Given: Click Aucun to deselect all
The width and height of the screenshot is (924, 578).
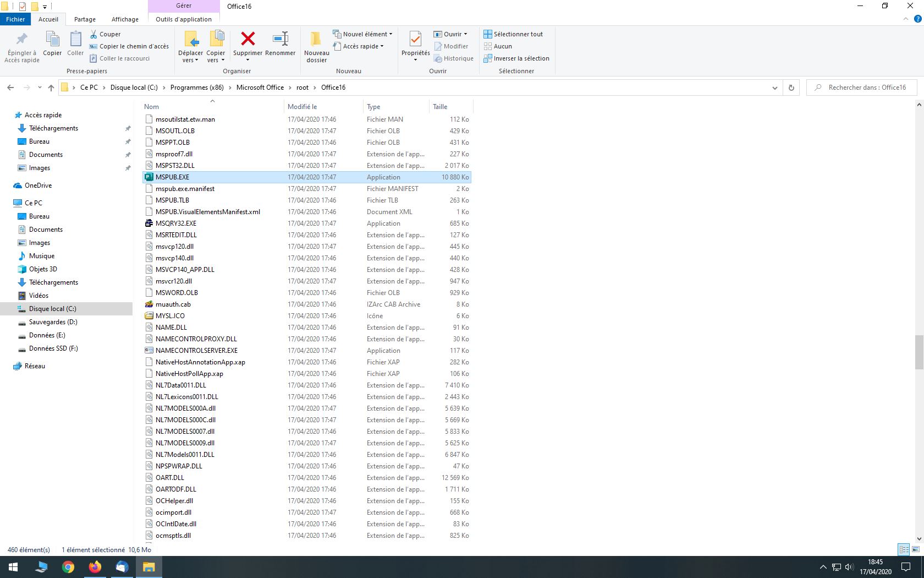Looking at the screenshot, I should pyautogui.click(x=498, y=46).
